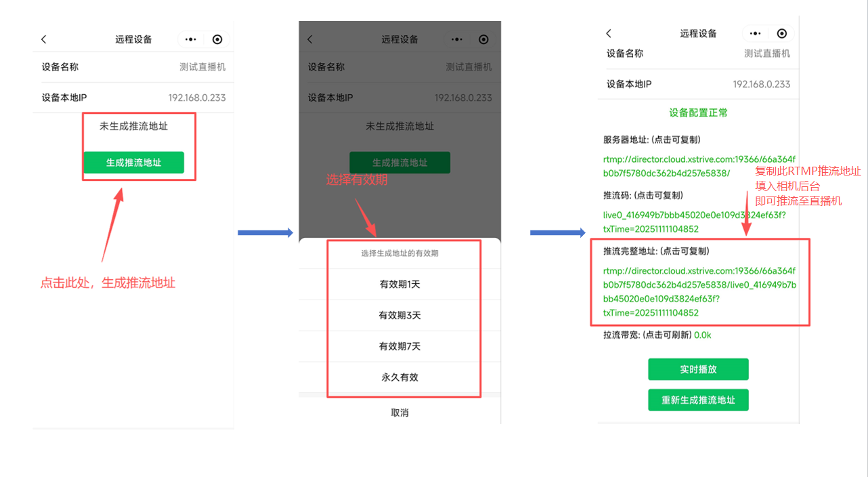Click the 测试直播机 device name in the right phone
This screenshot has height=477, width=868.
pyautogui.click(x=767, y=53)
